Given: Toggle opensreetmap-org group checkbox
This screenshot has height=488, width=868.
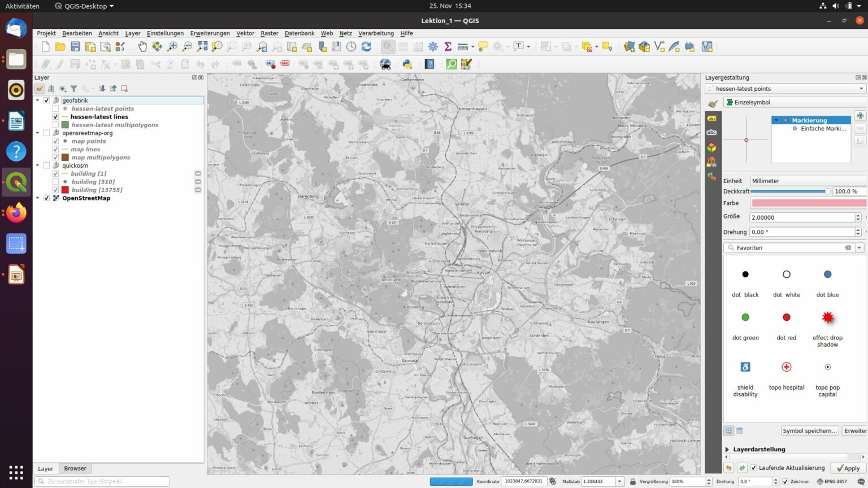Looking at the screenshot, I should (47, 133).
